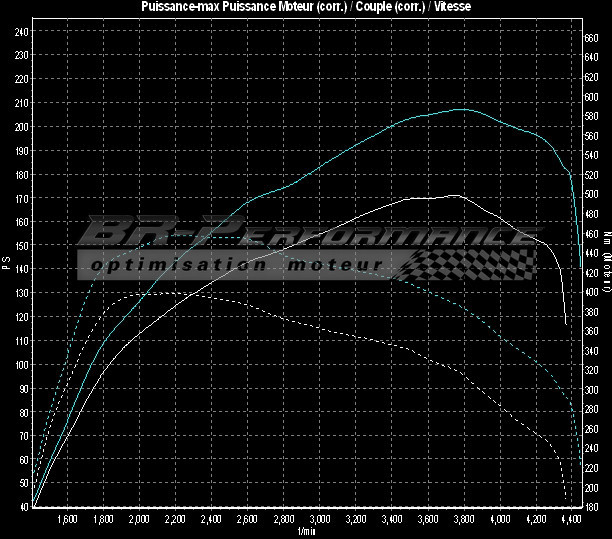
Task: Click the 240 tick on left axis
Action: point(22,31)
